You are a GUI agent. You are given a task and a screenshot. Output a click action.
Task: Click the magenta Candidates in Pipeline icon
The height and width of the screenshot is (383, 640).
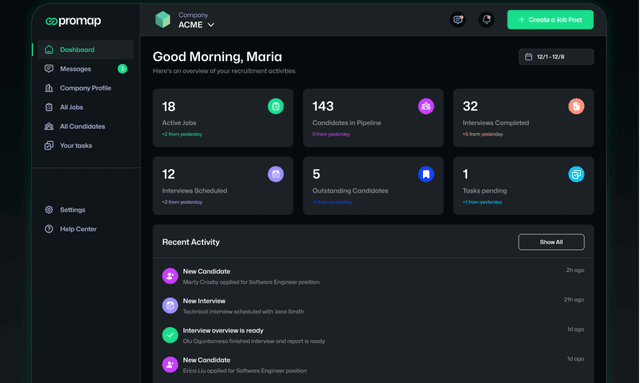pos(426,106)
